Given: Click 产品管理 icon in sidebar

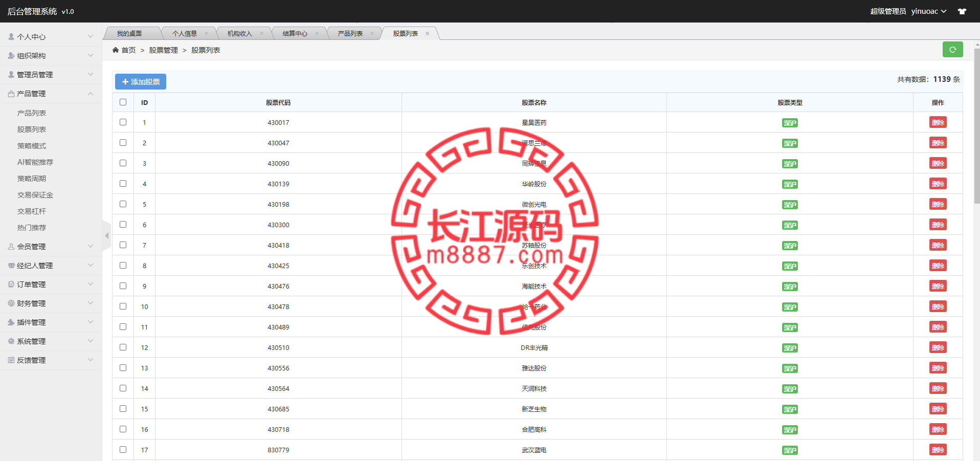Looking at the screenshot, I should click(x=11, y=94).
